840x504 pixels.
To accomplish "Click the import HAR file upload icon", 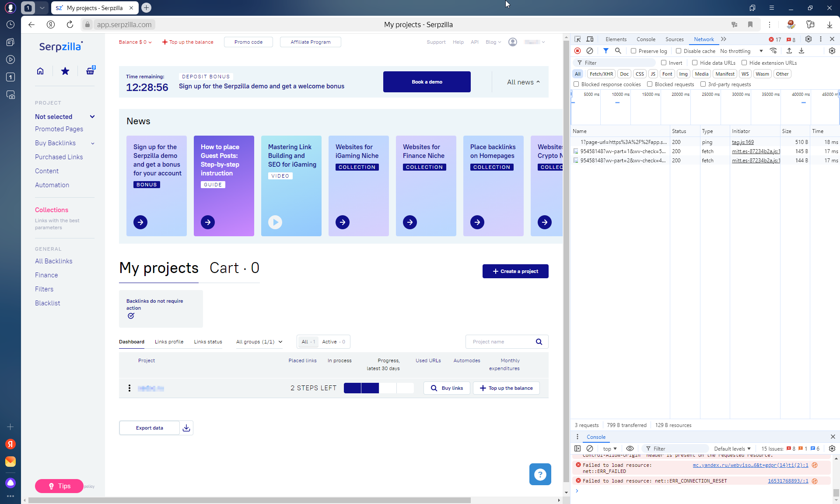I will (789, 51).
